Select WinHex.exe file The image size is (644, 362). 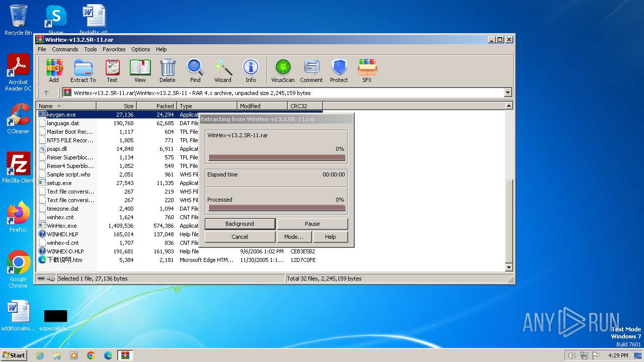[x=62, y=226]
